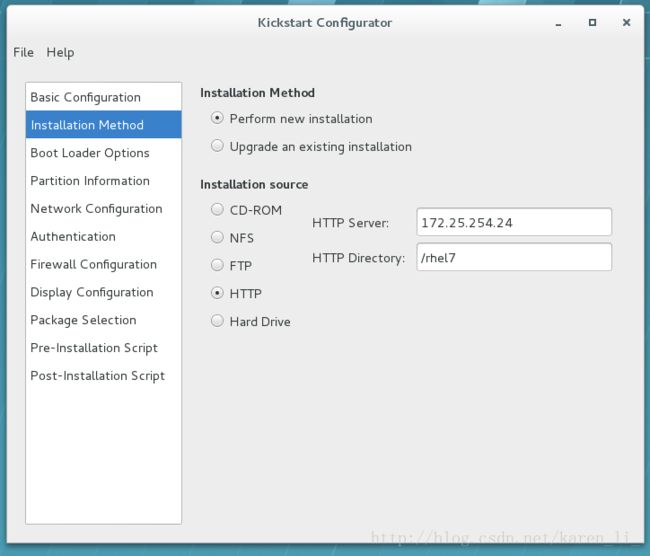Select Pre-Installation Script in the sidebar
Image resolution: width=650 pixels, height=556 pixels.
[94, 348]
